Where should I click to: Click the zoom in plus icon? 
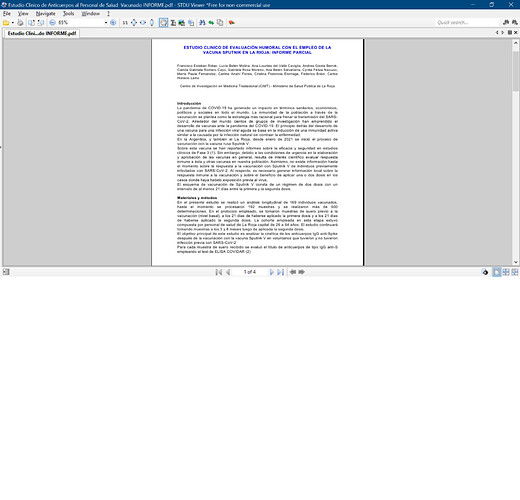pyautogui.click(x=113, y=23)
